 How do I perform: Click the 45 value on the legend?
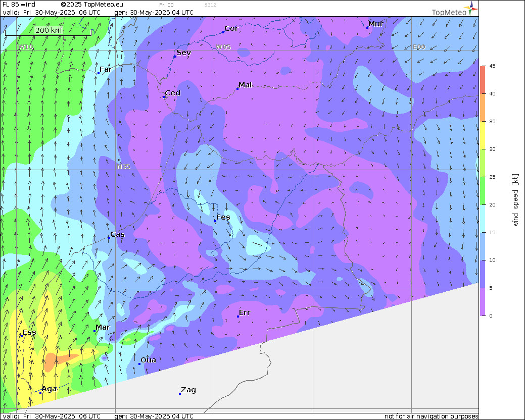coord(492,66)
